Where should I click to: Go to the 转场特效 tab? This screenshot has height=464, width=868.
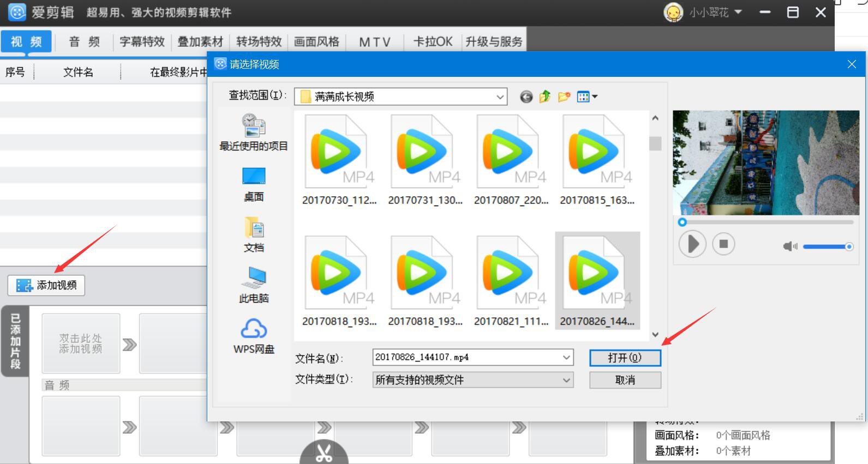point(259,41)
